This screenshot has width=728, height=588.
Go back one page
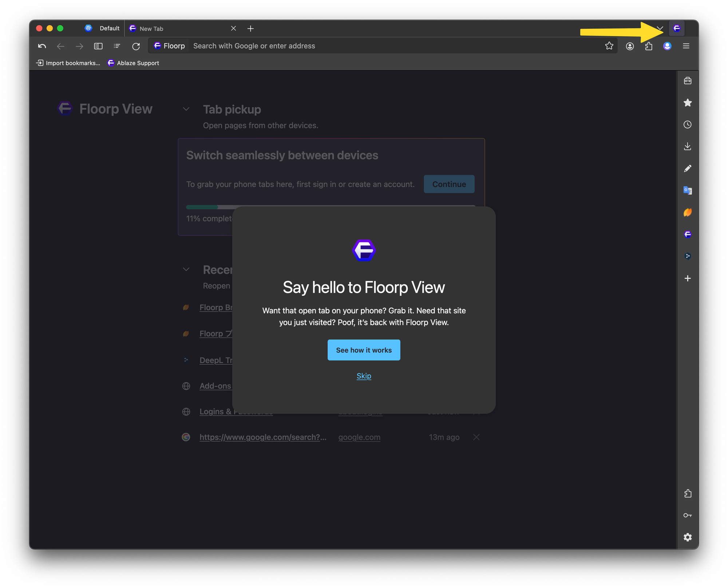(61, 46)
